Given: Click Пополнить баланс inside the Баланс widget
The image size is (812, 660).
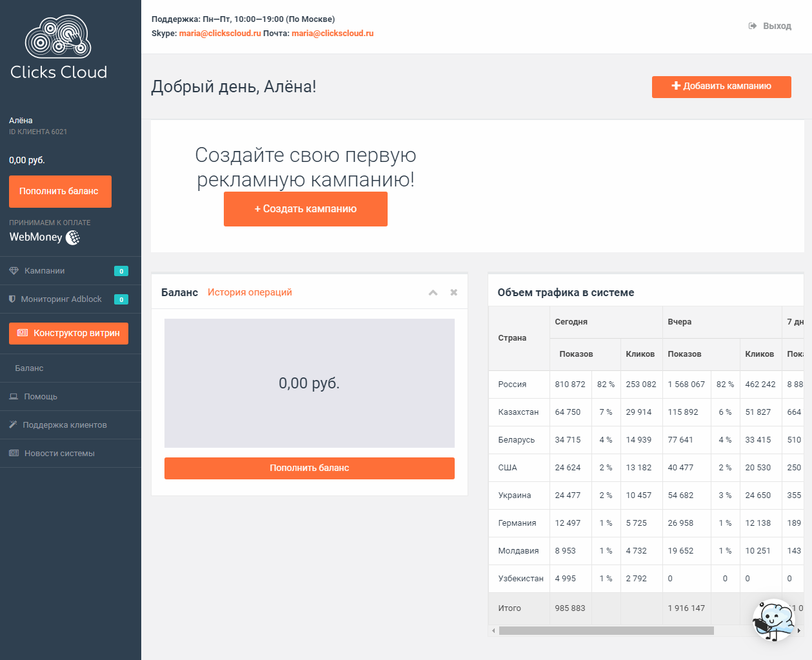Looking at the screenshot, I should click(x=309, y=468).
